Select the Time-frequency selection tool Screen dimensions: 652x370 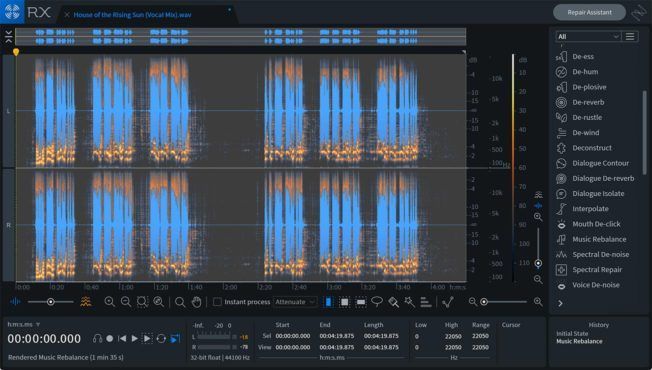[344, 302]
